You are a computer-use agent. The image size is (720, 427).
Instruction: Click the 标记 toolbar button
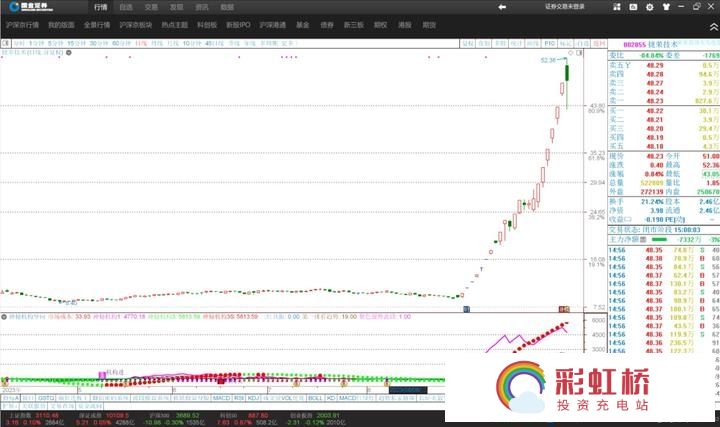tap(566, 43)
